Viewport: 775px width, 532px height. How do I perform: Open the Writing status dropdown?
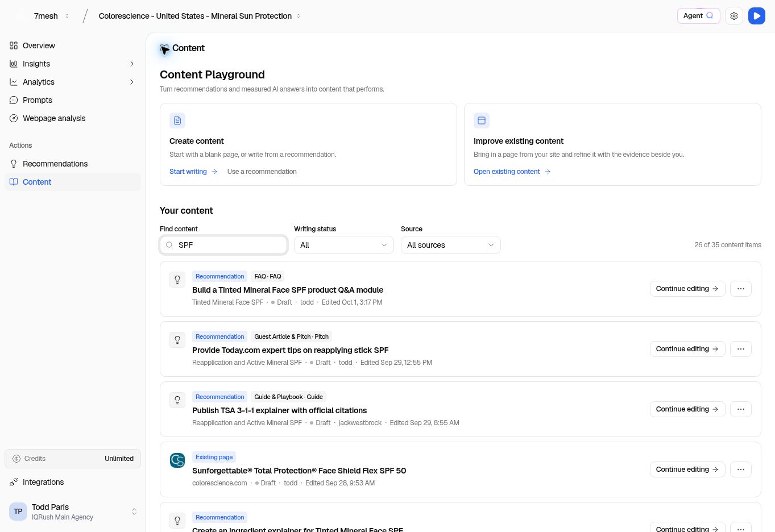(344, 245)
